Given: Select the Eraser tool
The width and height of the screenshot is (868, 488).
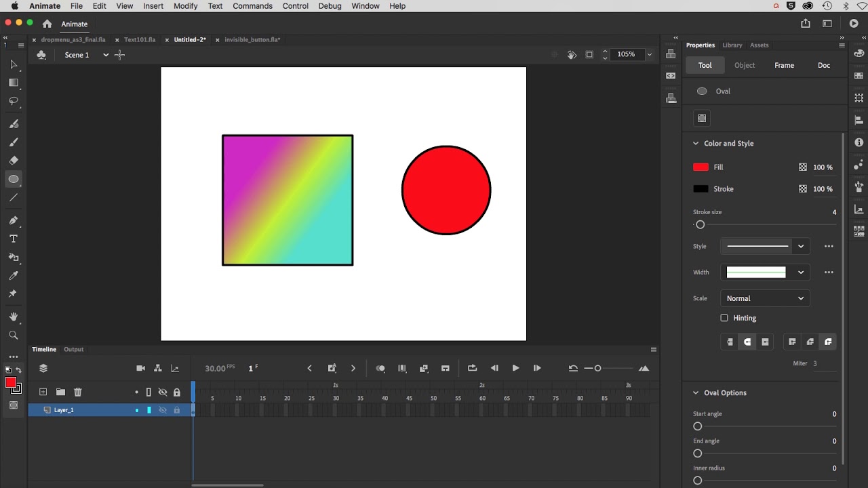Looking at the screenshot, I should (14, 161).
